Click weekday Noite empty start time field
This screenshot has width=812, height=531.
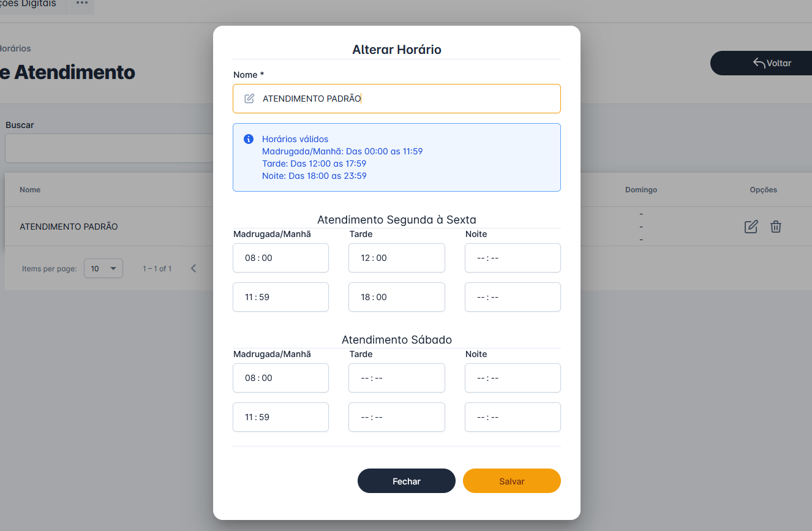pos(512,258)
